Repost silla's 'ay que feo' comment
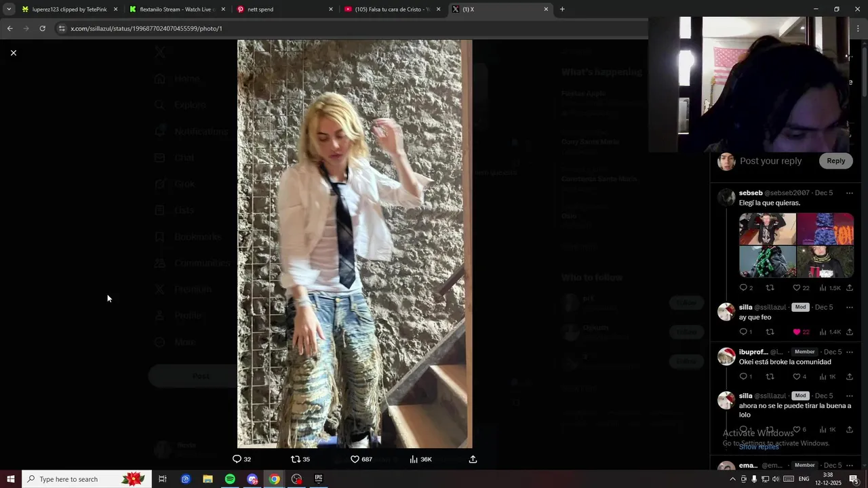The width and height of the screenshot is (868, 488). pyautogui.click(x=770, y=331)
